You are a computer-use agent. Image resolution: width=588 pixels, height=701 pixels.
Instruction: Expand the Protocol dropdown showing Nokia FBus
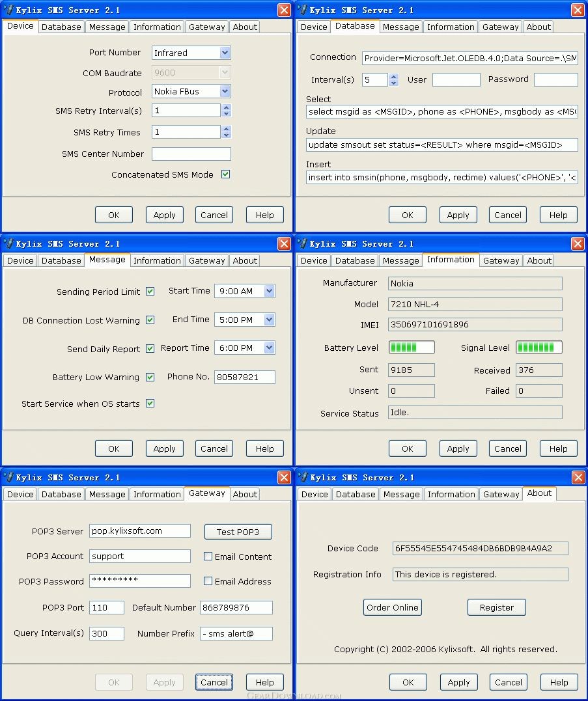pyautogui.click(x=225, y=91)
